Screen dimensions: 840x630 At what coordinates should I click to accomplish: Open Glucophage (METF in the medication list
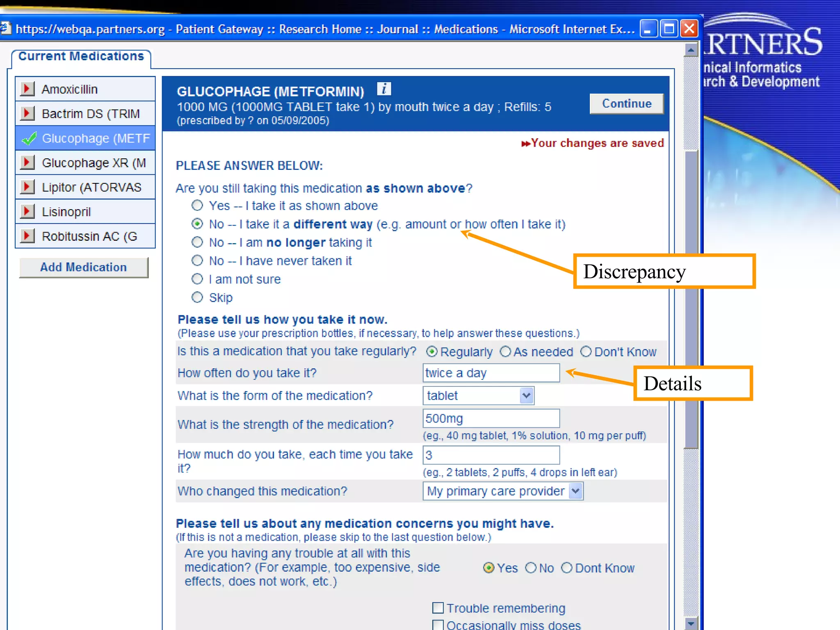(x=85, y=138)
